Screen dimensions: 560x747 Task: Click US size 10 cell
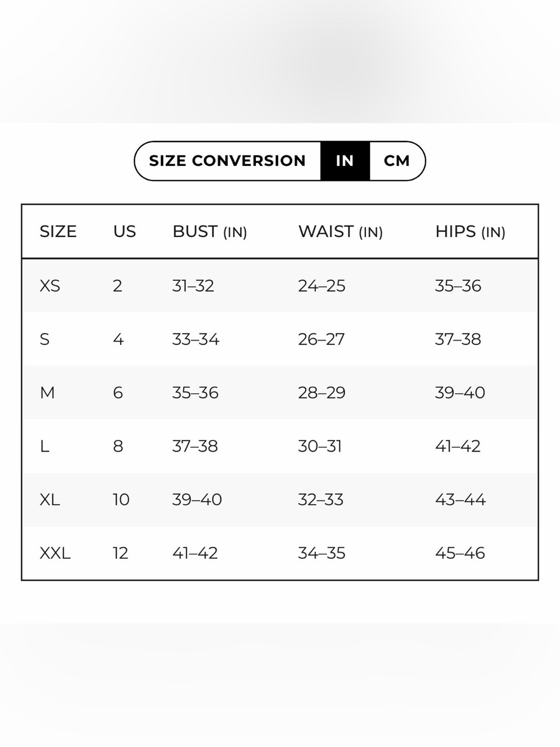pyautogui.click(x=121, y=500)
